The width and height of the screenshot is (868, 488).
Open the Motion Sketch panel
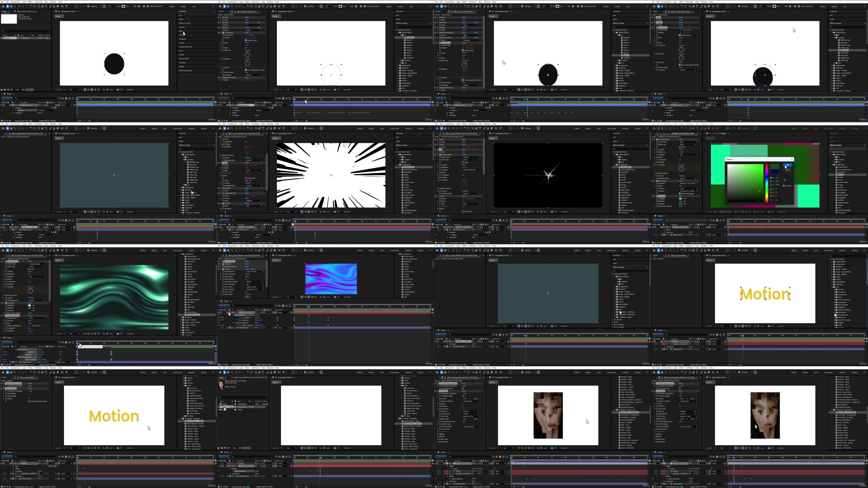pos(184,59)
